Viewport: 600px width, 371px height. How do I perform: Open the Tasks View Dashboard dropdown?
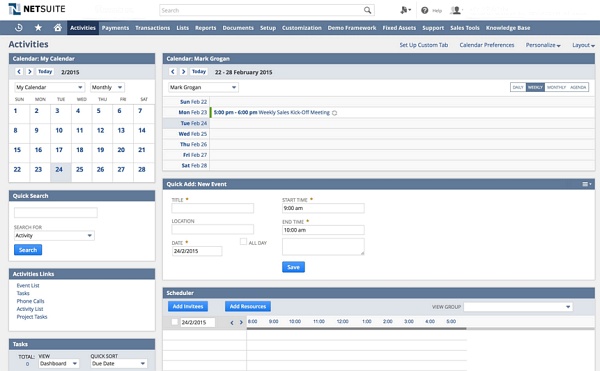[59, 363]
